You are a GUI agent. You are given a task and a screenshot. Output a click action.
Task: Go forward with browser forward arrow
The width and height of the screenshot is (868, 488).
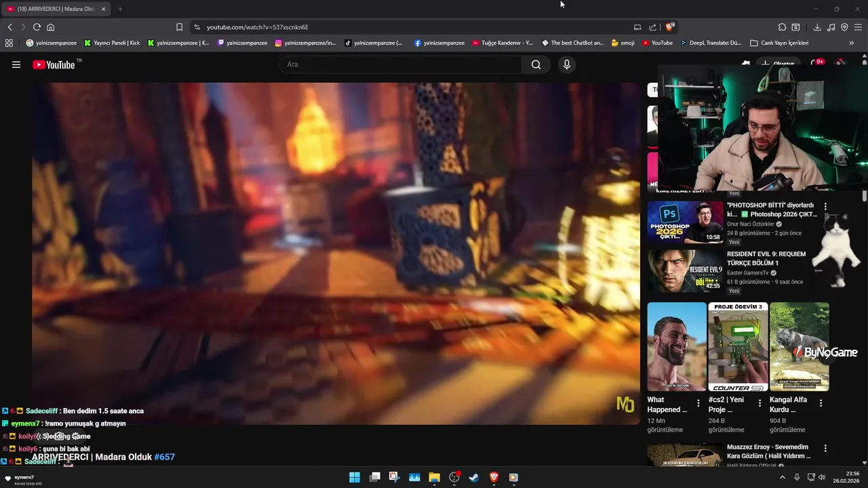[x=23, y=27]
